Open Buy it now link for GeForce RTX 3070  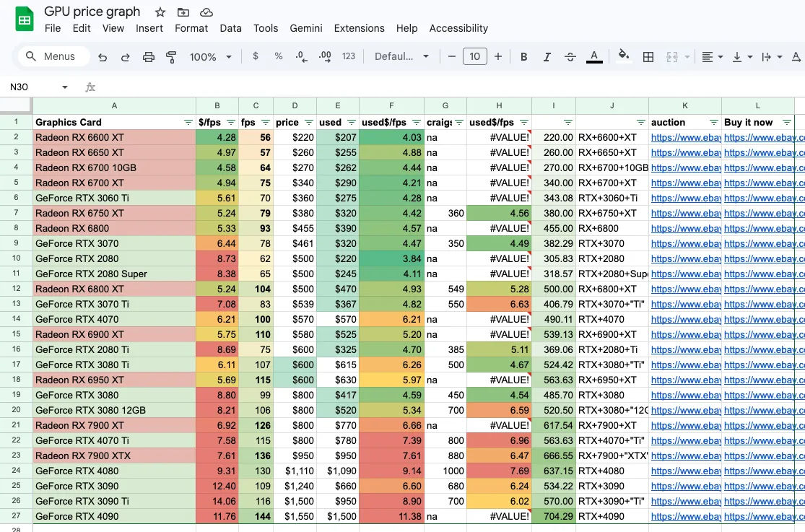click(x=764, y=243)
